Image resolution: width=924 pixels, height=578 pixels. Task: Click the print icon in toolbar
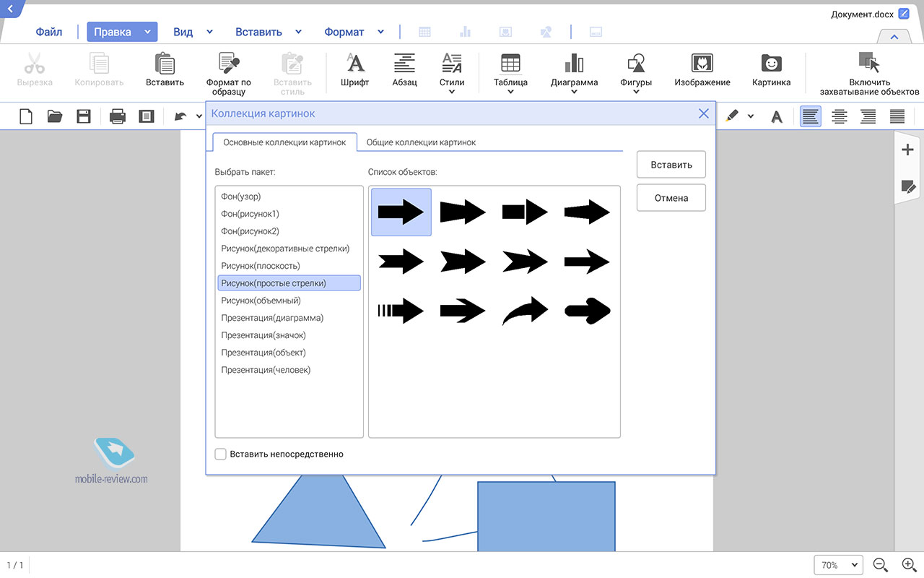tap(118, 116)
